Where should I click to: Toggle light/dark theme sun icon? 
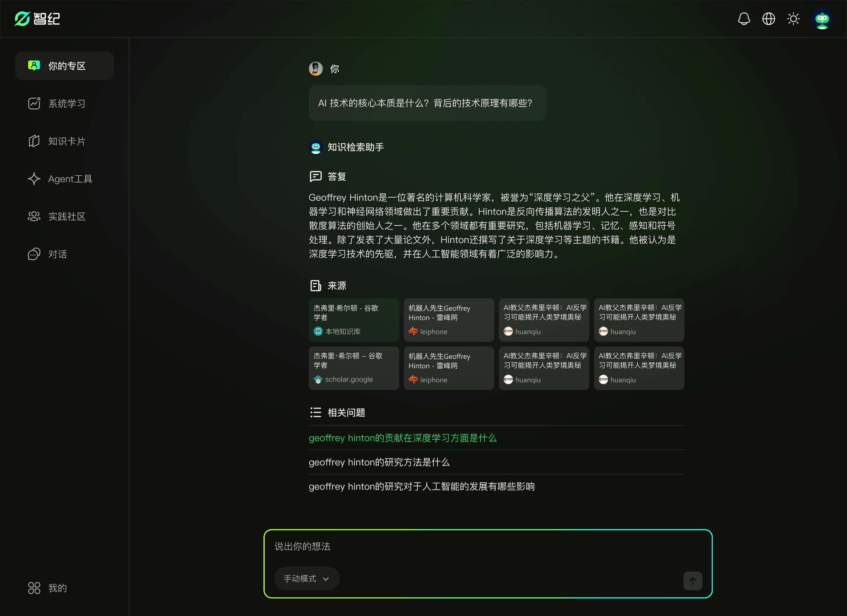tap(793, 19)
